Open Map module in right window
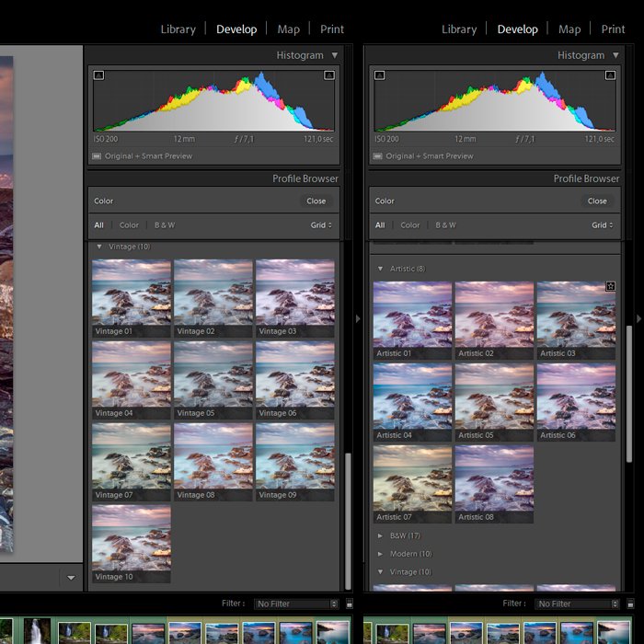Screen dimensions: 644x644 pos(569,29)
